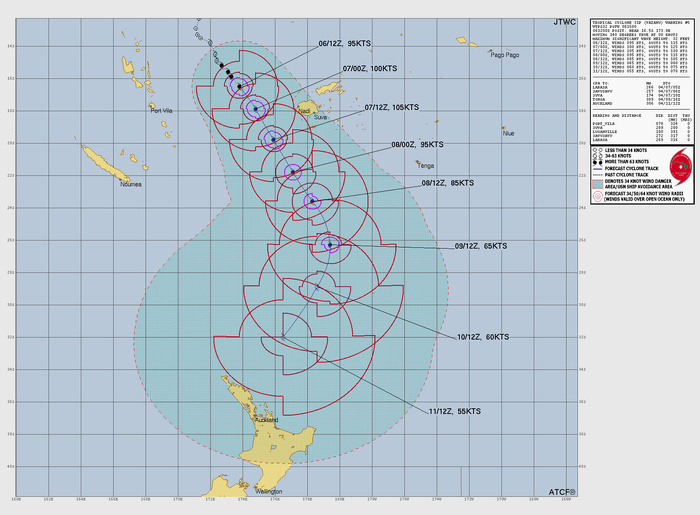Viewport: 700px width, 515px height.
Task: Click the more than 63 knots legend symbol
Action: (598, 163)
